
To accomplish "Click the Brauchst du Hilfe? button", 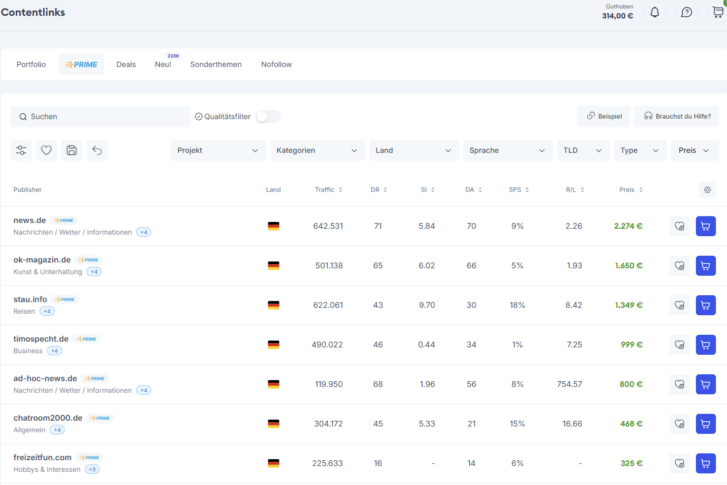I will pyautogui.click(x=676, y=116).
